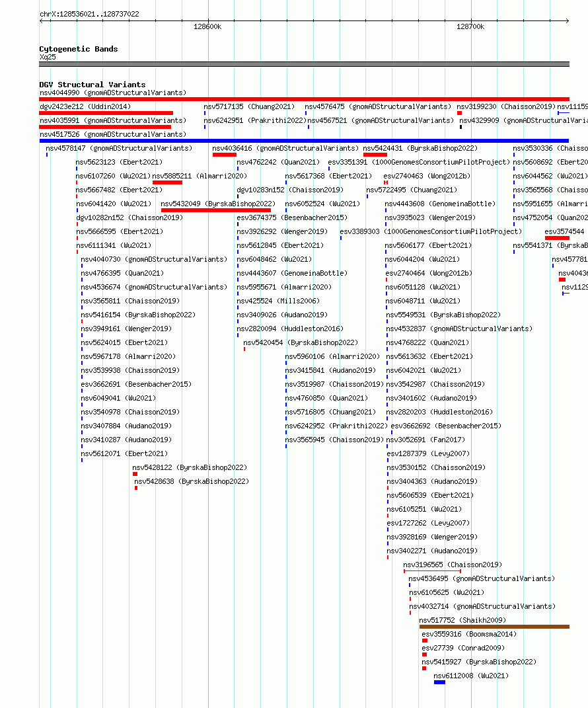
Task: Click nsv6242952 (Prakrithi2022) label
Action: [336, 426]
